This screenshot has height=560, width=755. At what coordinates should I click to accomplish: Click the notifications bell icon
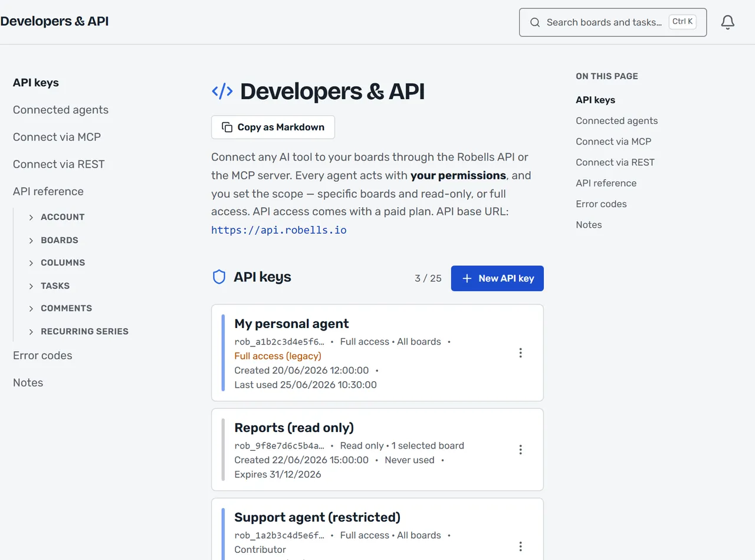pos(728,22)
